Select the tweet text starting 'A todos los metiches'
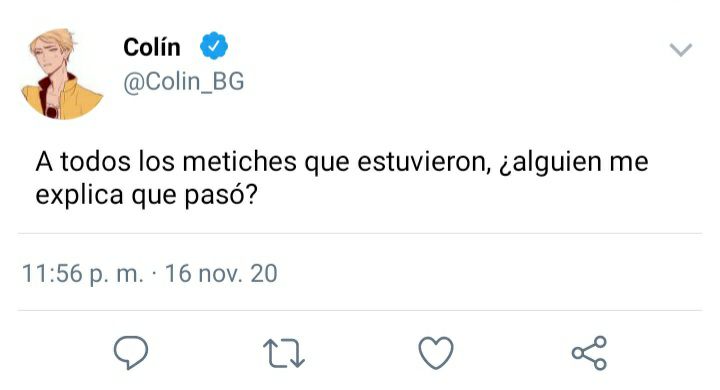720x390 pixels. pos(342,178)
